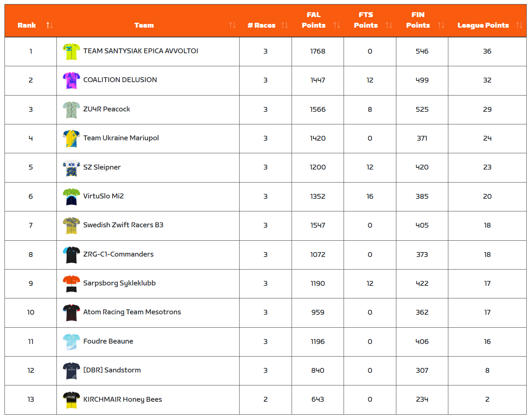Screen dimensions: 532x420
Task: Select the Foudre Beaune team name
Action: pyautogui.click(x=108, y=341)
